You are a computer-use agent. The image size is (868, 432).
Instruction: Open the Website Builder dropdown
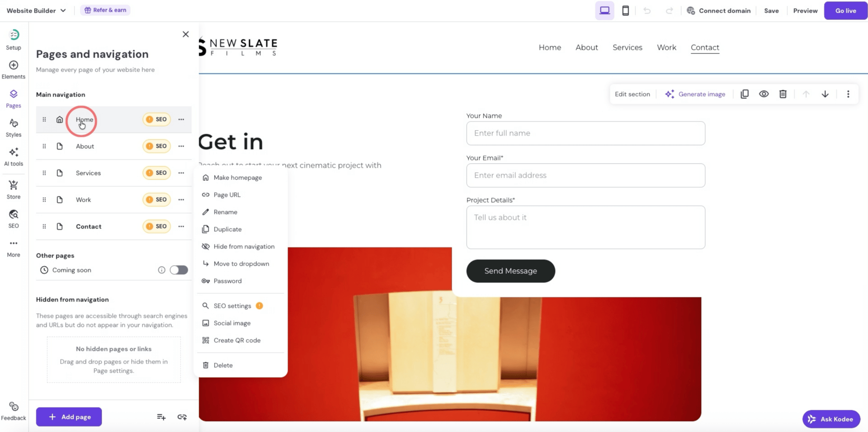pos(35,10)
